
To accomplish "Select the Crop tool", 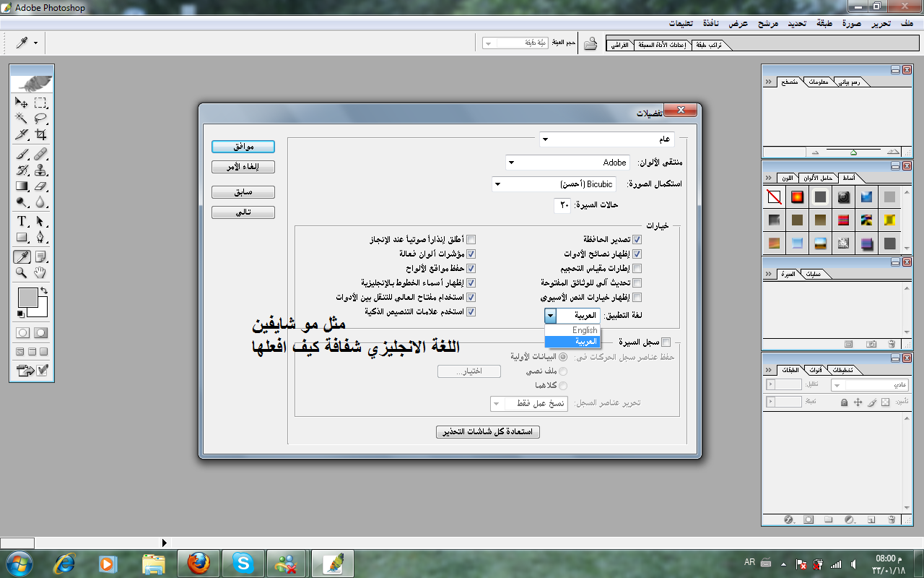I will pos(40,134).
